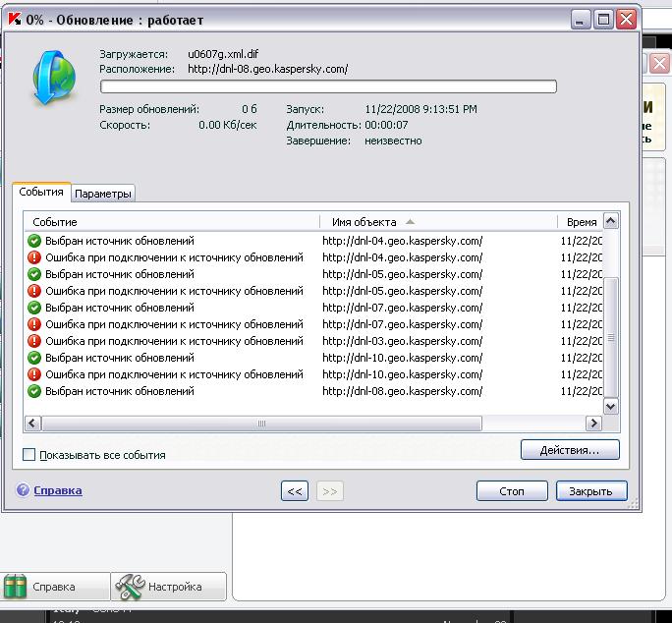Click the vertical scrollbar down arrow
Viewport: 672px width, 623px height.
click(x=610, y=406)
